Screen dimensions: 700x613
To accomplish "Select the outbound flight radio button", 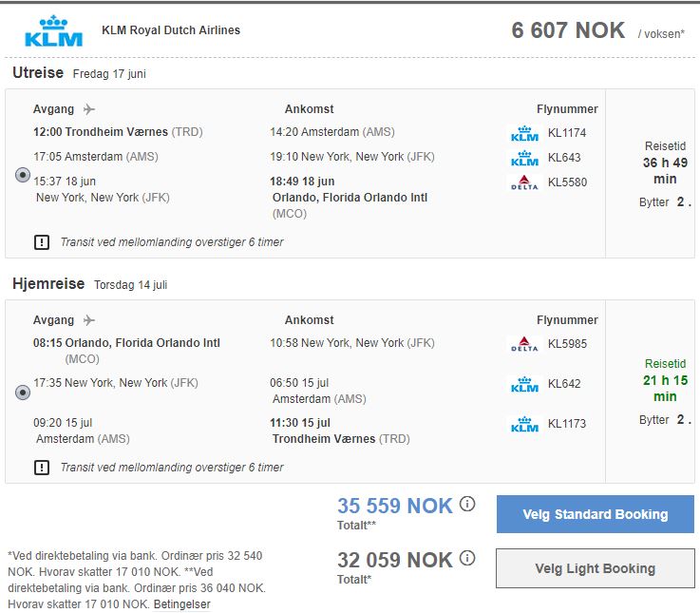I will (x=23, y=175).
